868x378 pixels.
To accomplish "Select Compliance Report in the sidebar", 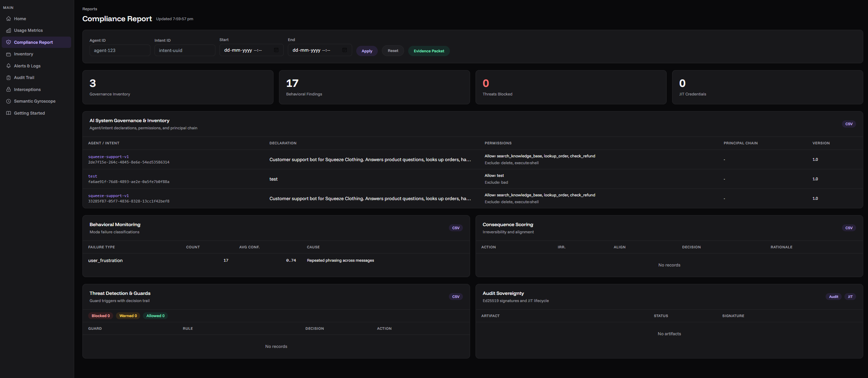I will [34, 42].
